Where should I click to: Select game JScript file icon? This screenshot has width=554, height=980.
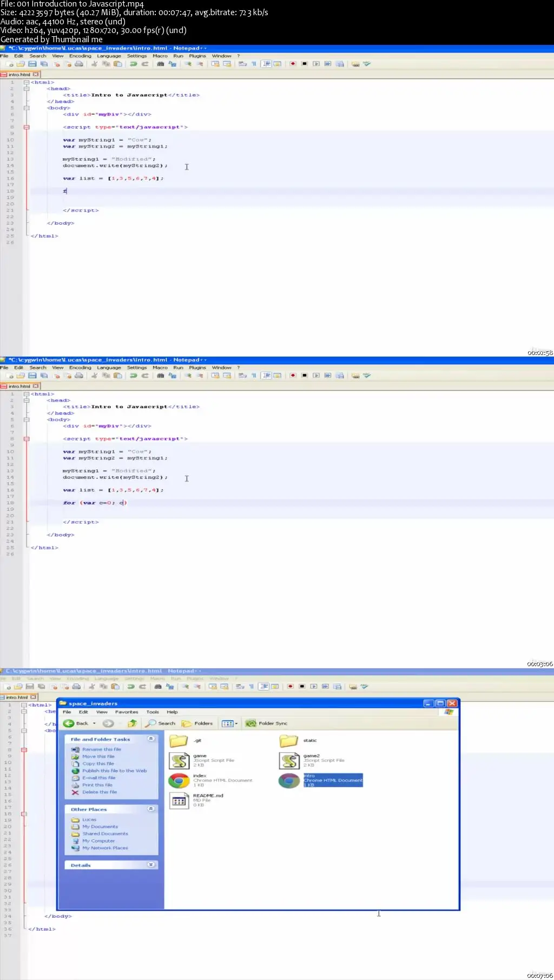(x=179, y=760)
